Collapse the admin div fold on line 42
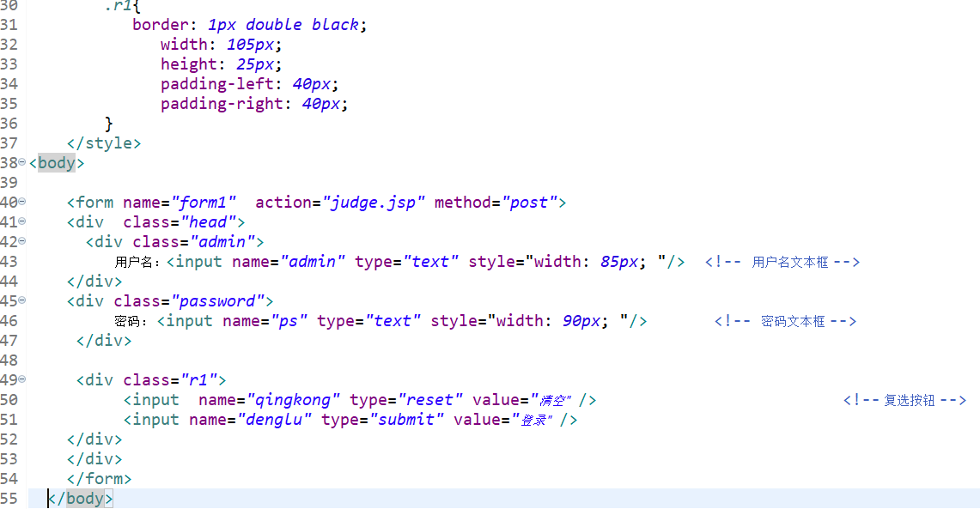Screen dimensions: 980x509 [x=22, y=241]
